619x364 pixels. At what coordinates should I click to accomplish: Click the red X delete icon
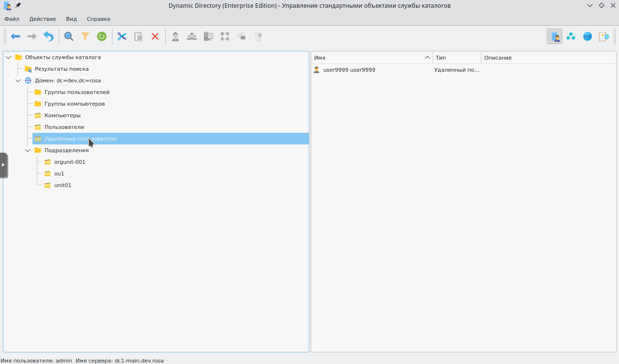tap(155, 36)
